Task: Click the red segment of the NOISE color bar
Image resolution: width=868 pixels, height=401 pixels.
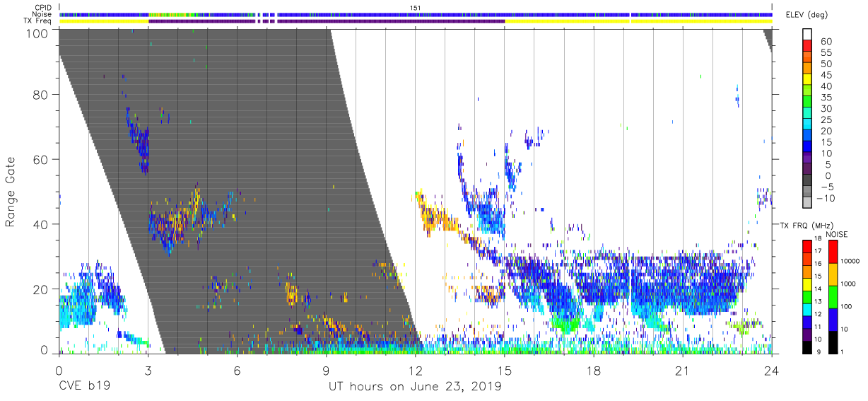Action: [x=832, y=251]
